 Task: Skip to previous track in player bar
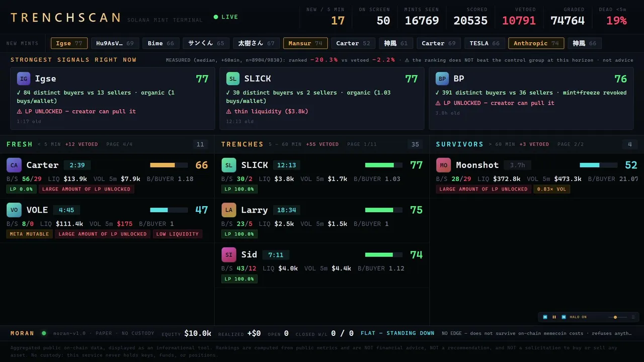(545, 317)
